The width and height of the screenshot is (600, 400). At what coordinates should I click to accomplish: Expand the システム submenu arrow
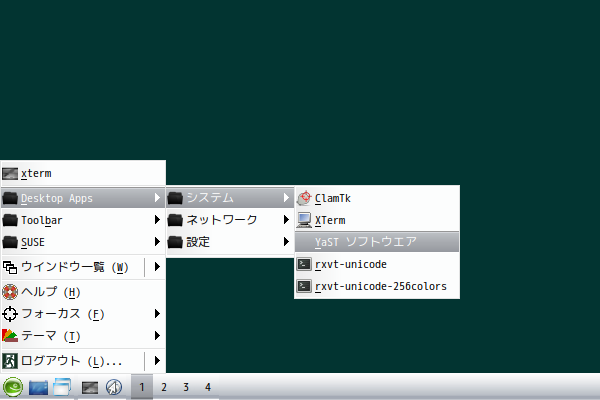point(286,198)
